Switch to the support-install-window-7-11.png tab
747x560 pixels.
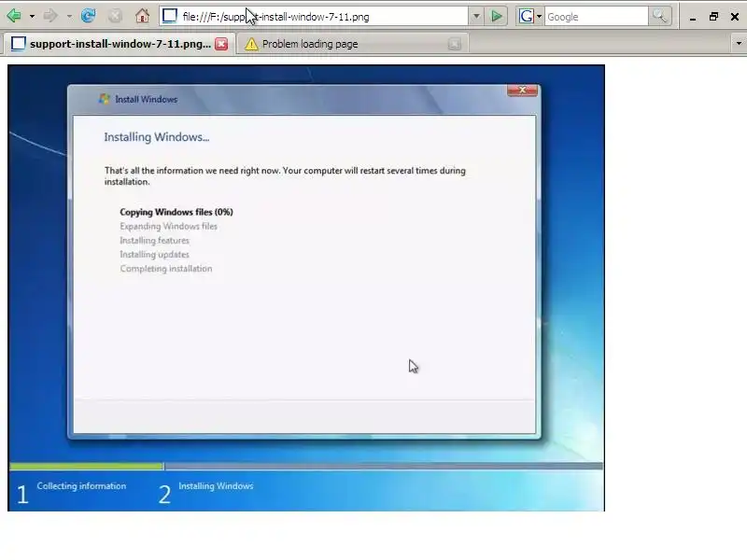click(x=120, y=44)
